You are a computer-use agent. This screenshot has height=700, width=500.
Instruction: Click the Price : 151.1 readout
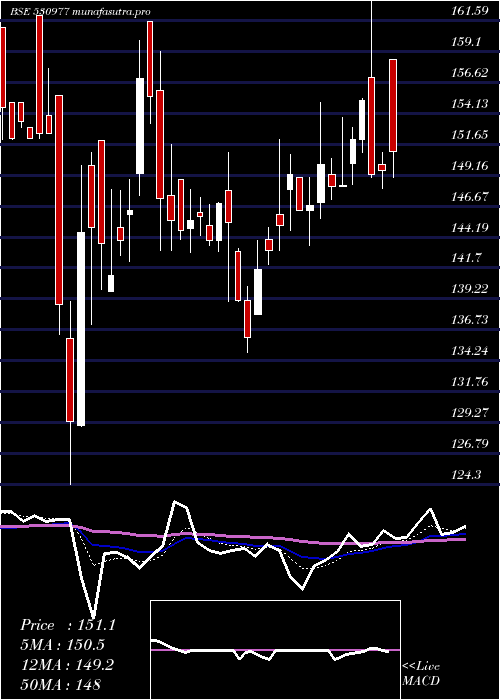point(68,625)
